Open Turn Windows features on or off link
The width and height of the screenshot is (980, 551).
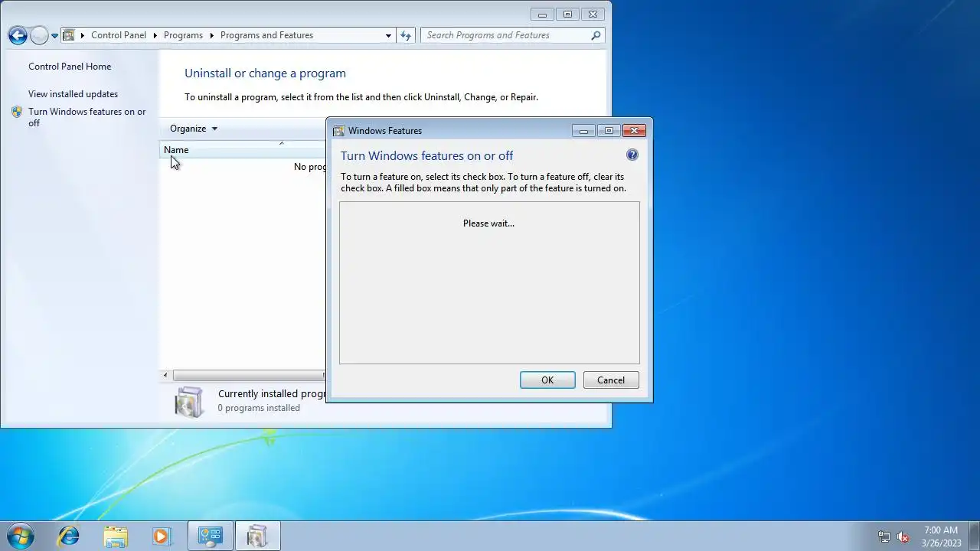87,117
